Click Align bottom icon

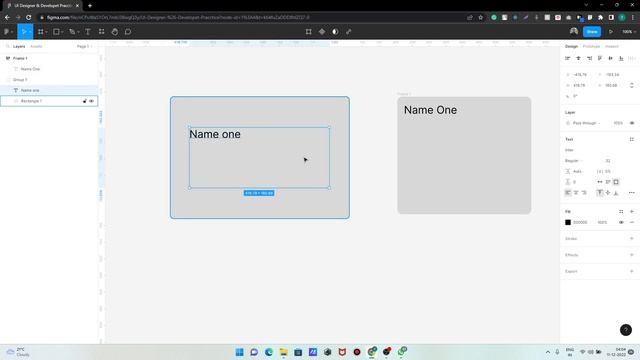tap(621, 58)
